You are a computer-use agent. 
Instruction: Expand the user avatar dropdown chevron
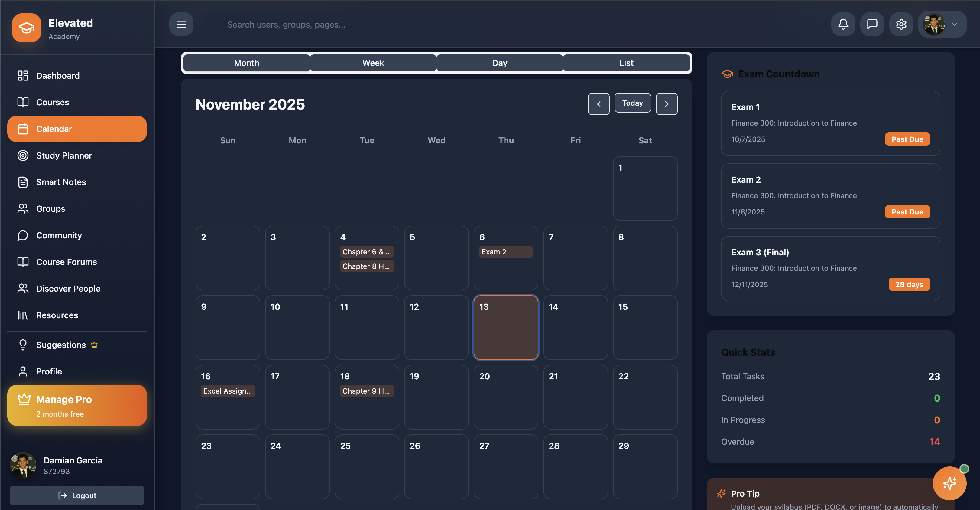(955, 25)
